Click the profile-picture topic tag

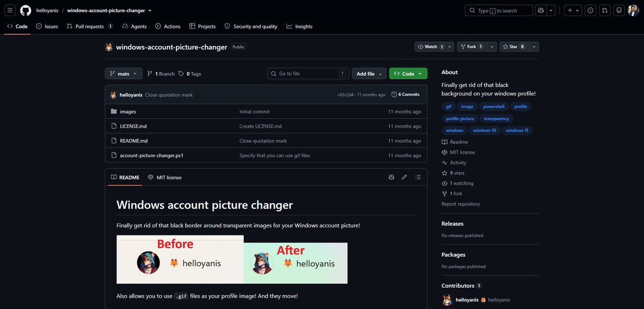click(460, 119)
